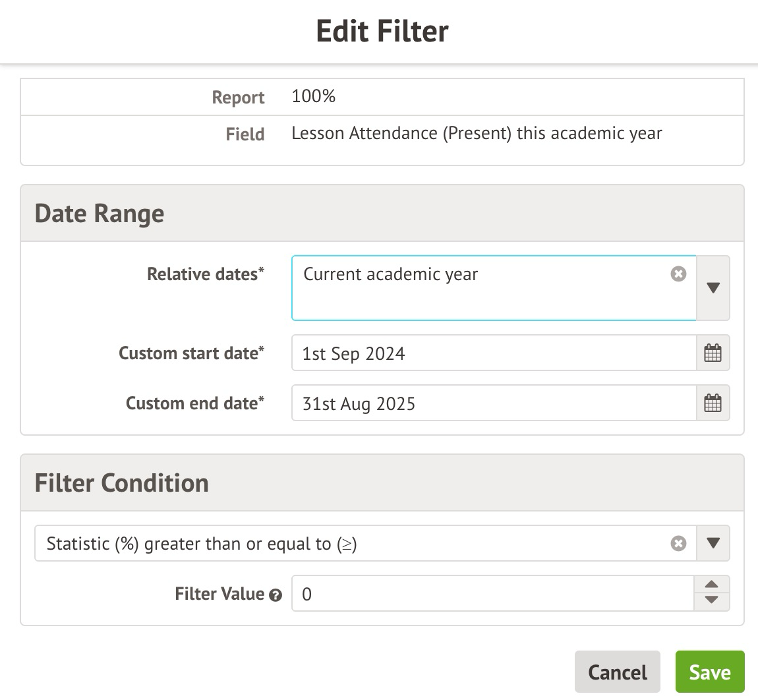Open the Relative dates dropdown arrow

[713, 288]
